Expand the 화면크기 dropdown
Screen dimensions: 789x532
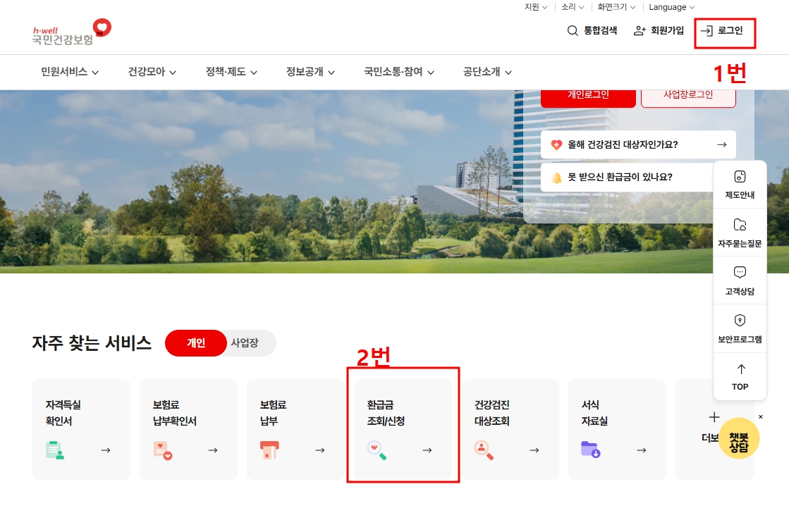tap(616, 7)
